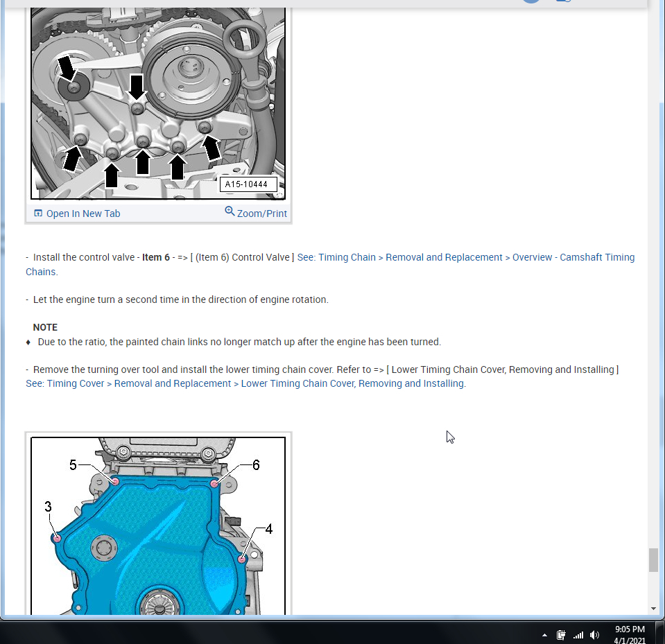The width and height of the screenshot is (665, 644).
Task: Click the text 'Let the engine turn a second time'
Action: tap(106, 299)
